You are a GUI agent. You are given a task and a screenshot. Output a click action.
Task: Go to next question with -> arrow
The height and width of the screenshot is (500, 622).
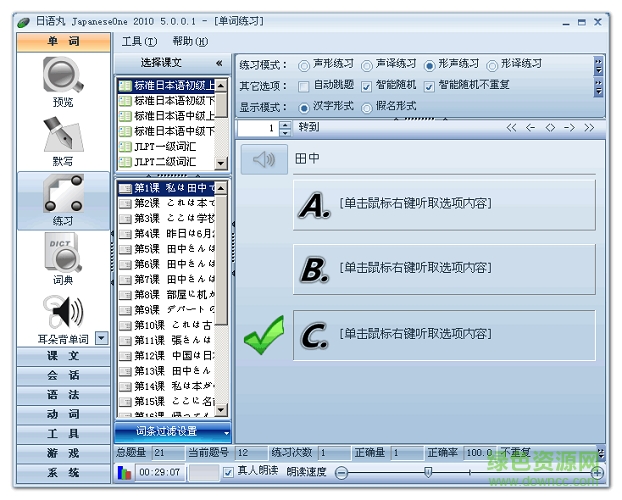[570, 128]
